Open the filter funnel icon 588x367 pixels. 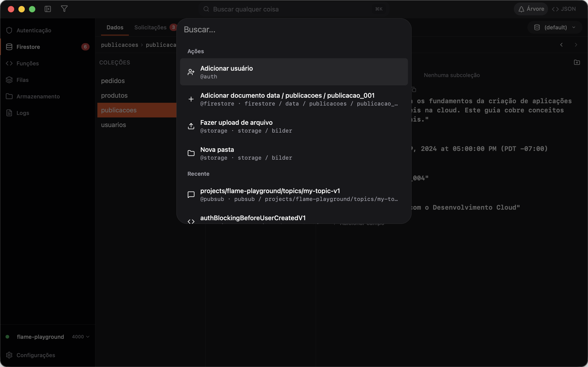click(x=64, y=9)
